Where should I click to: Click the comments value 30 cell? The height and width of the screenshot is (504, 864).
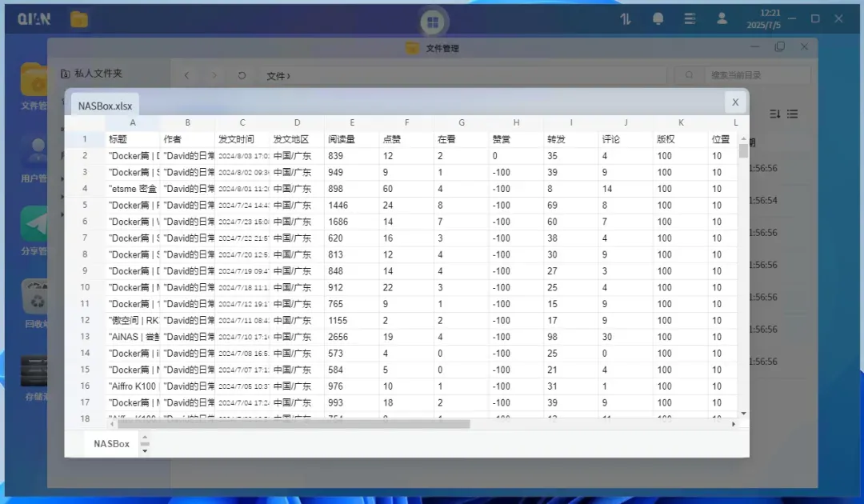pyautogui.click(x=626, y=337)
